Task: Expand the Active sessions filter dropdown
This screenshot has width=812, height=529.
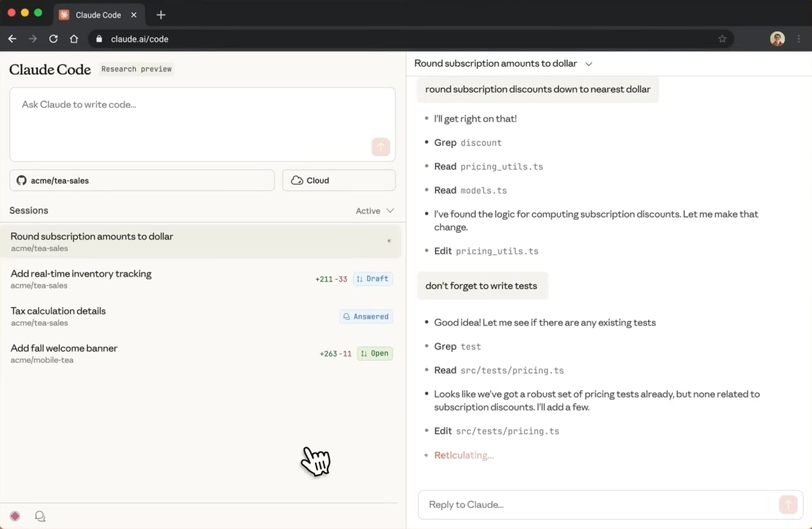Action: tap(375, 211)
